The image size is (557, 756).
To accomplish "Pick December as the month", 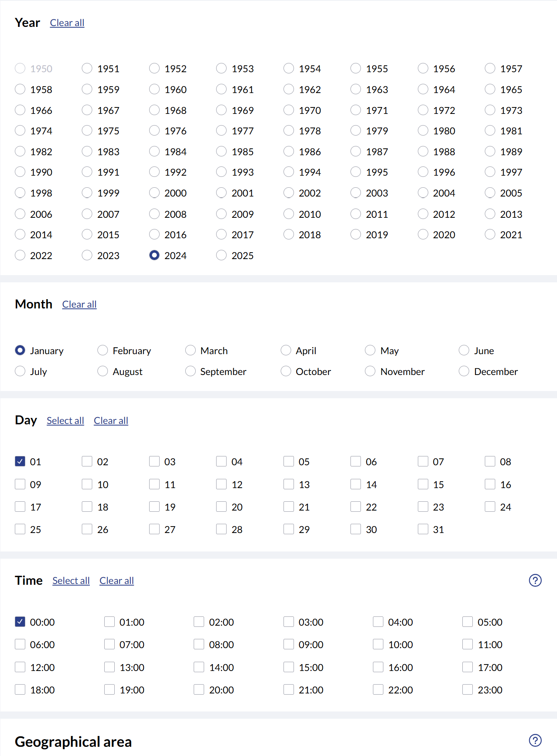I will [464, 371].
